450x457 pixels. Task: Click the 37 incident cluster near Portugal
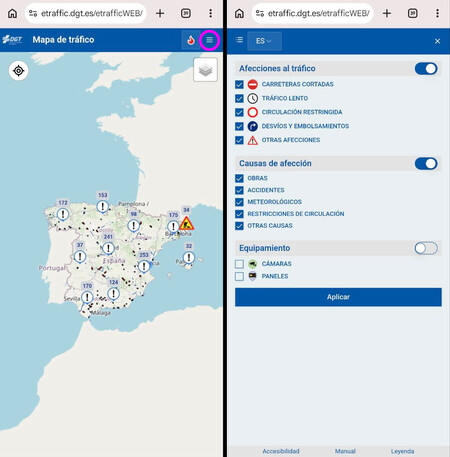pos(80,256)
